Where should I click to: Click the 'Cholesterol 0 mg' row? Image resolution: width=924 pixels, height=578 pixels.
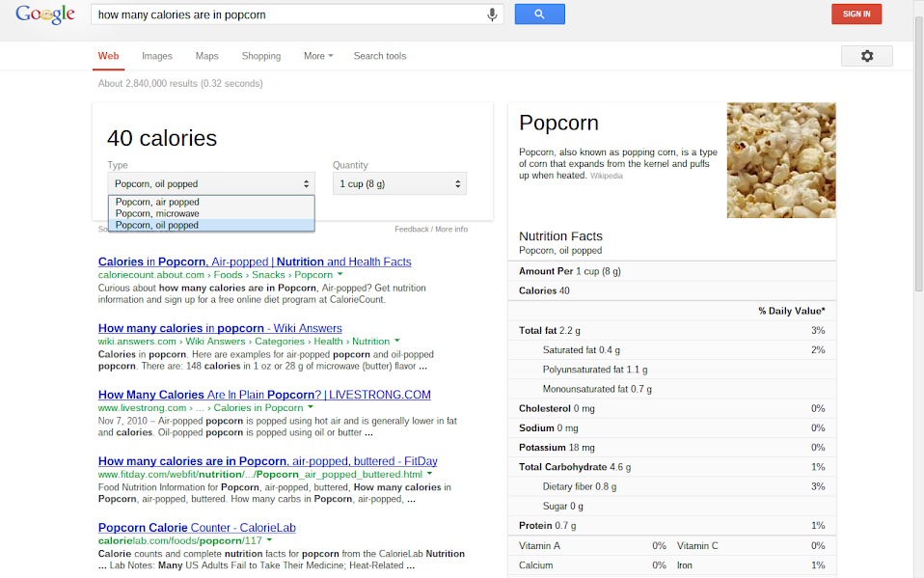pyautogui.click(x=672, y=408)
